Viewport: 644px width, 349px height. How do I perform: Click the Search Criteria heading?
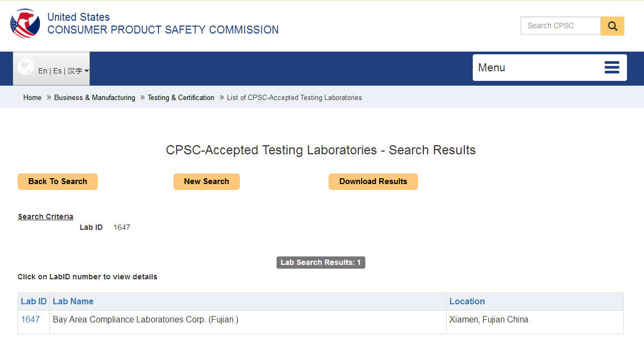[x=46, y=217]
